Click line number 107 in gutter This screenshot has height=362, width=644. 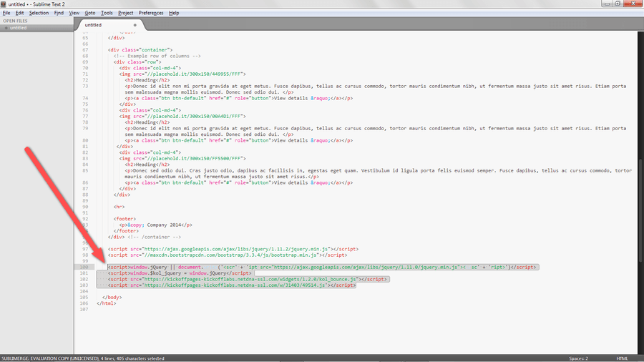click(84, 309)
